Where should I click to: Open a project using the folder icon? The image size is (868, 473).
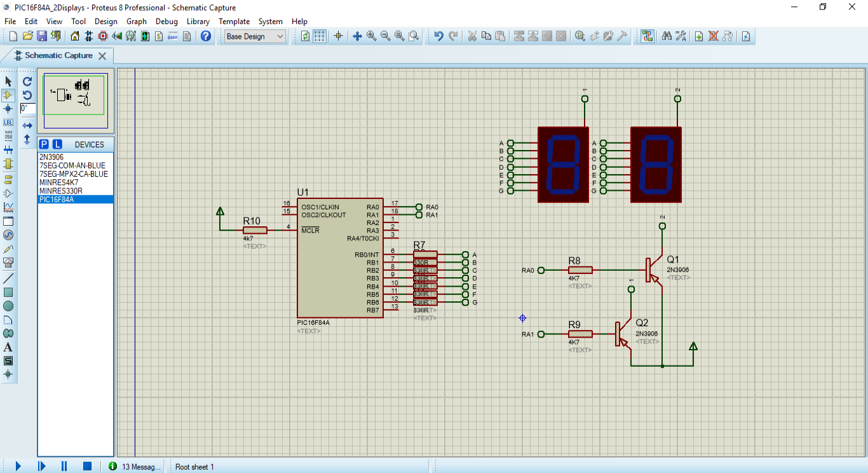pyautogui.click(x=27, y=36)
